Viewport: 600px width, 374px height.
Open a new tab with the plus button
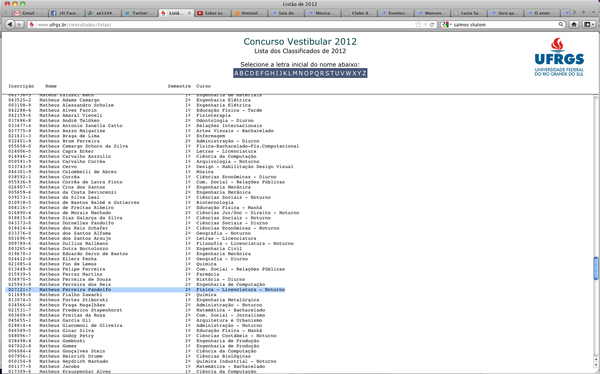pos(584,13)
